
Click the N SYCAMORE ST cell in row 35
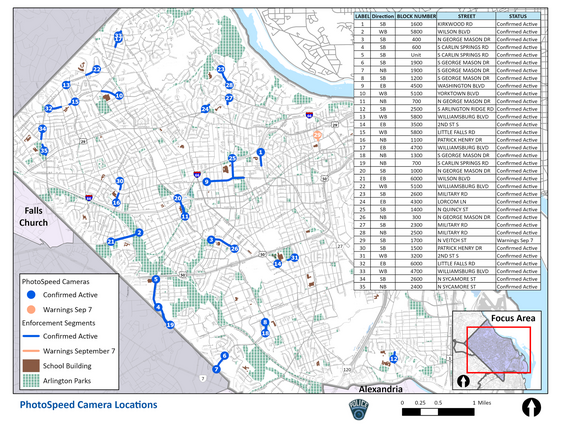[x=466, y=287]
